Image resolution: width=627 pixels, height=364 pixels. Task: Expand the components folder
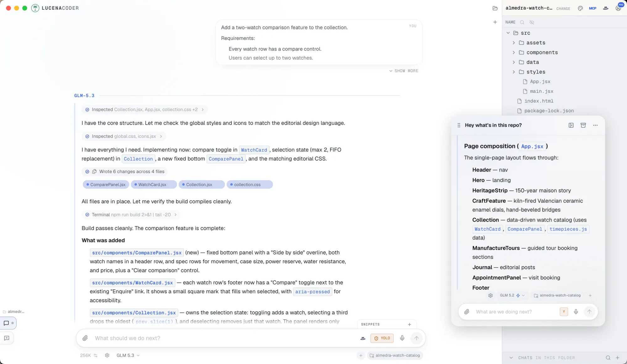(514, 52)
